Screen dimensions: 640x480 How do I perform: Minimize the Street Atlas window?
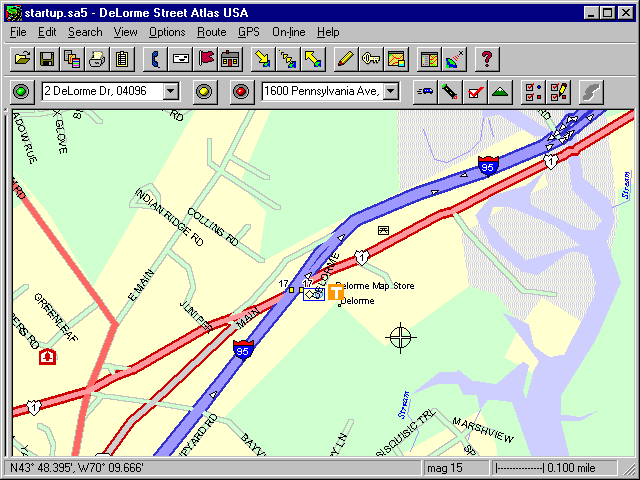[591, 13]
